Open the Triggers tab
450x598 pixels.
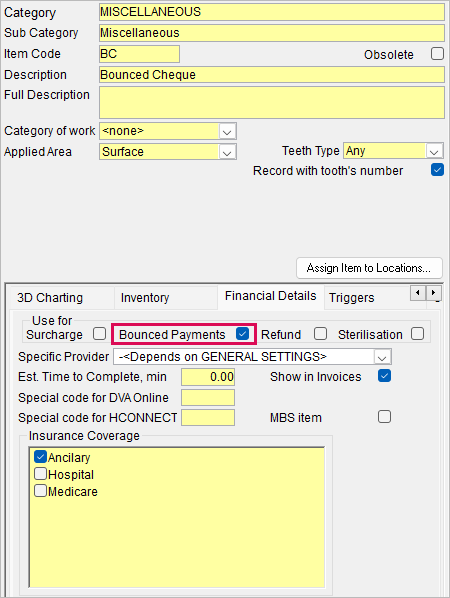[352, 298]
